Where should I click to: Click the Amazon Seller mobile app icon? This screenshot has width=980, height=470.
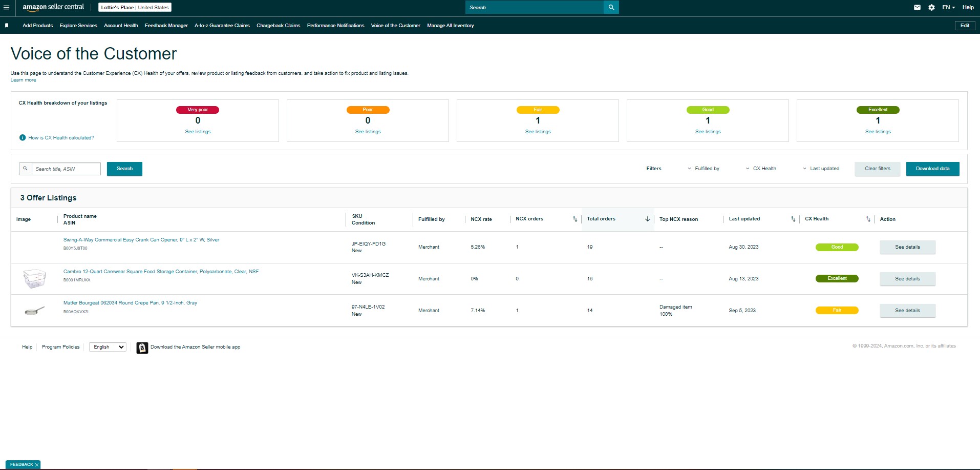tap(142, 348)
